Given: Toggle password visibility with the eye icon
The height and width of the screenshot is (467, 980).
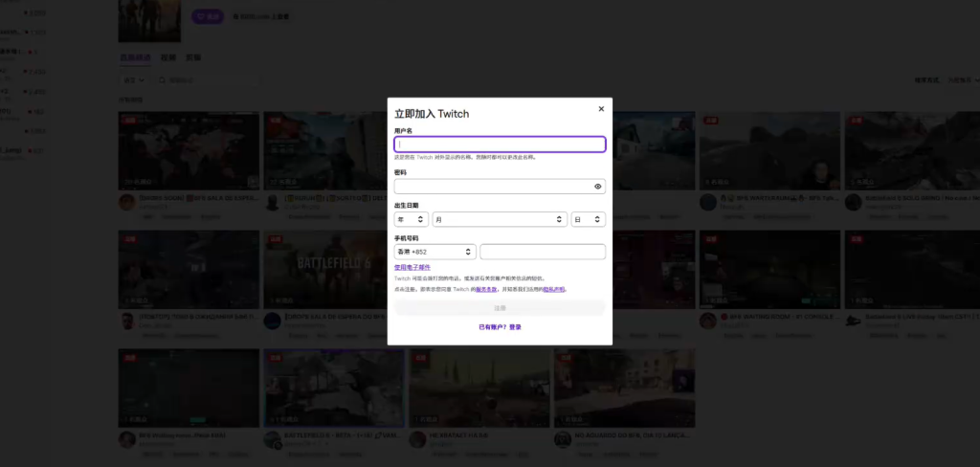Looking at the screenshot, I should tap(597, 187).
